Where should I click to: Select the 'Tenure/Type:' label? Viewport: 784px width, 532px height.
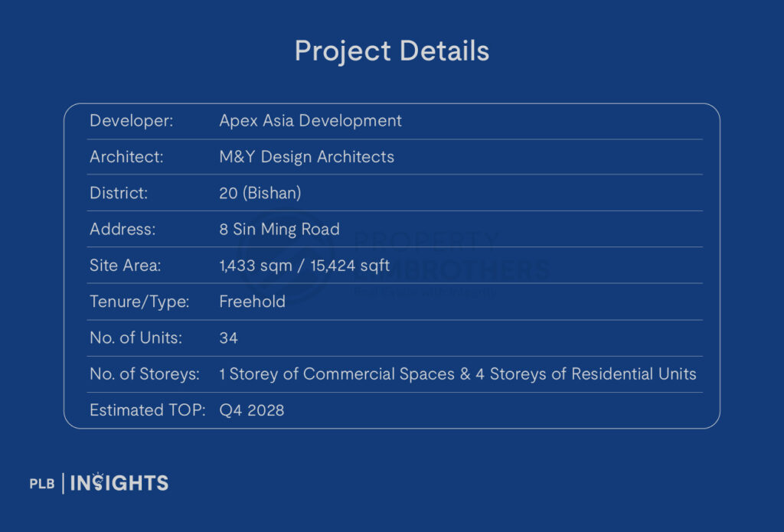[139, 302]
